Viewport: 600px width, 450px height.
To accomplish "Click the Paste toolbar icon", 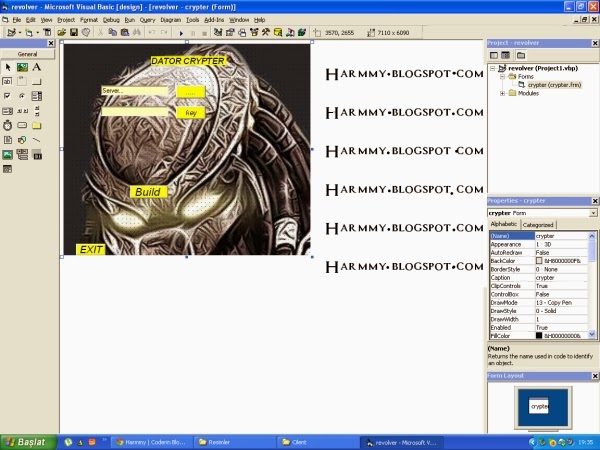I will pos(125,33).
